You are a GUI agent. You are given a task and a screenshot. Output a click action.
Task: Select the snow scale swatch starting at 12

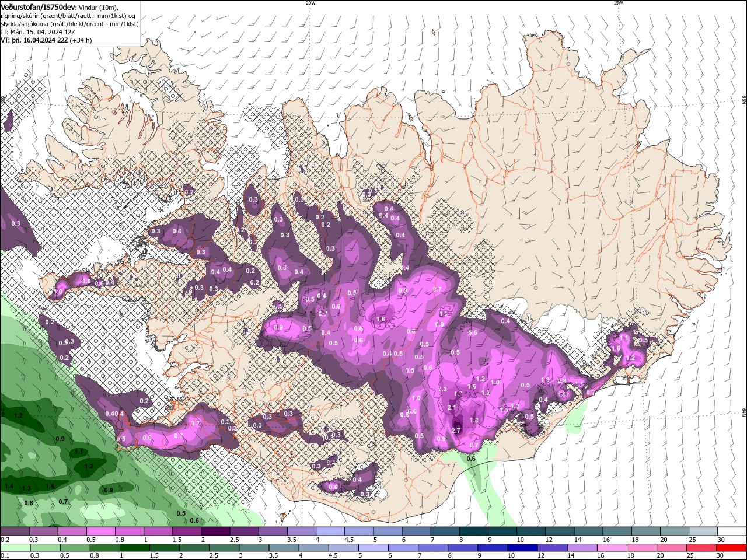560,531
